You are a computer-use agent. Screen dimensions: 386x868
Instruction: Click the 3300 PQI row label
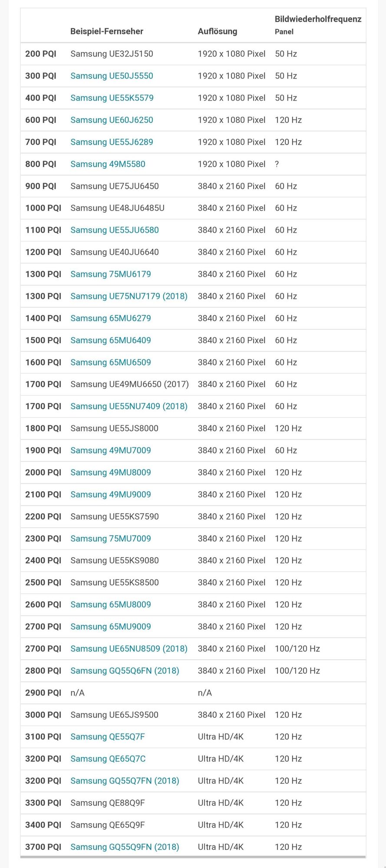(x=43, y=803)
